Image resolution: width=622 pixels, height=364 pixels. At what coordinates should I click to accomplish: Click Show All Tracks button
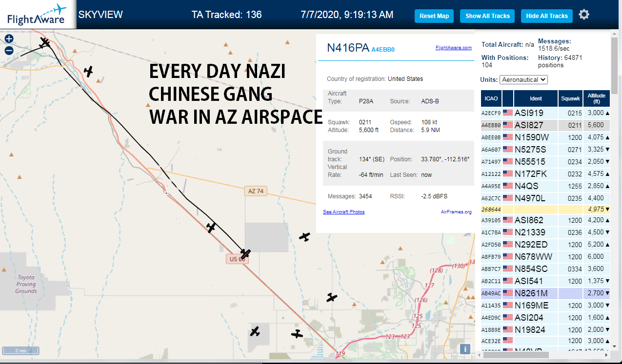click(487, 16)
